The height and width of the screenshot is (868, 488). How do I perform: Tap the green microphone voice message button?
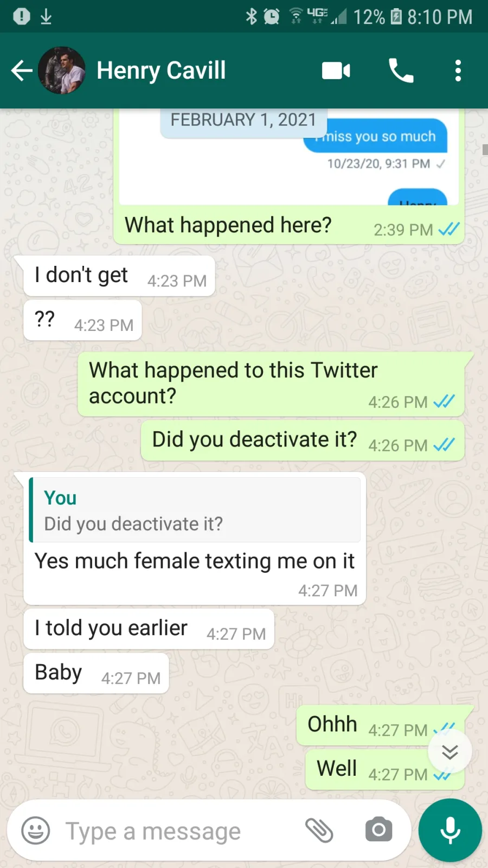coord(450,830)
